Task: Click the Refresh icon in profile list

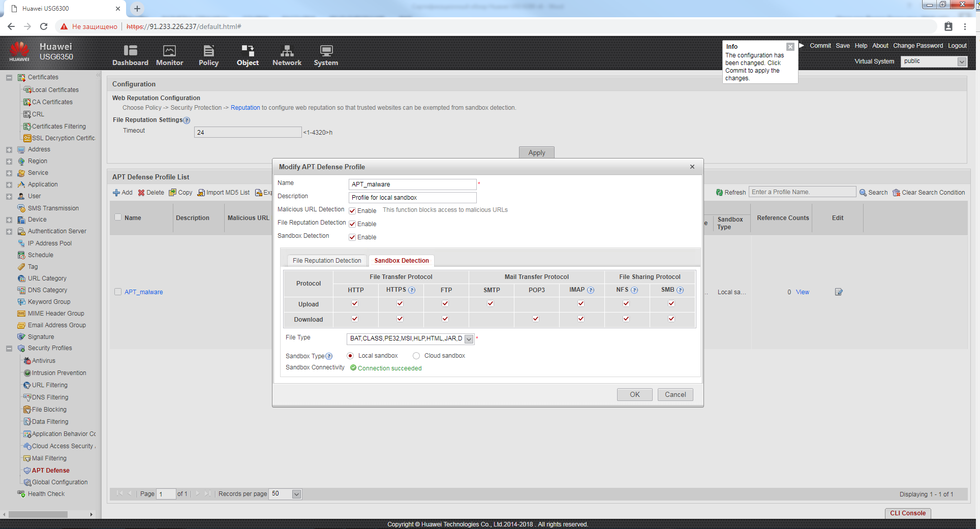Action: point(719,193)
